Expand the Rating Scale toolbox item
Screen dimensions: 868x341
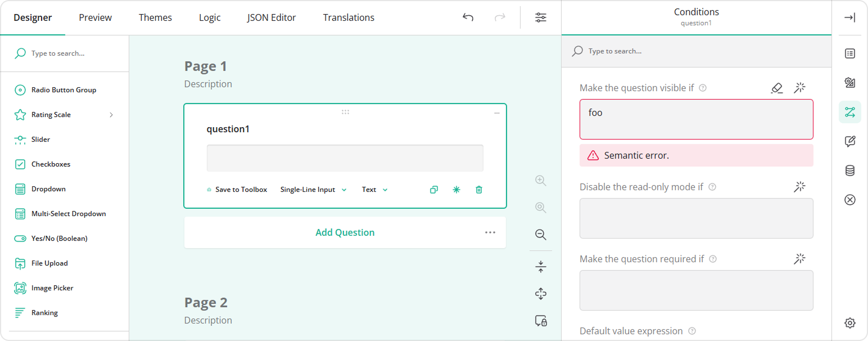point(111,114)
